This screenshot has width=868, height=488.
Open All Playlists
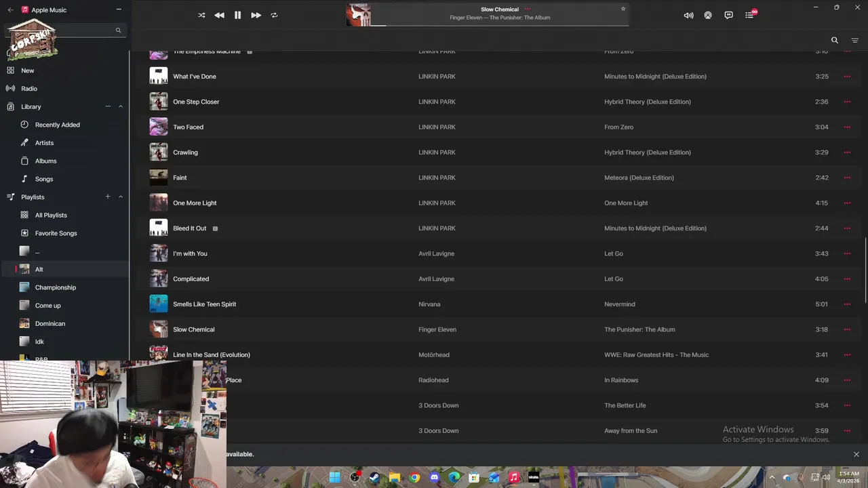click(51, 215)
